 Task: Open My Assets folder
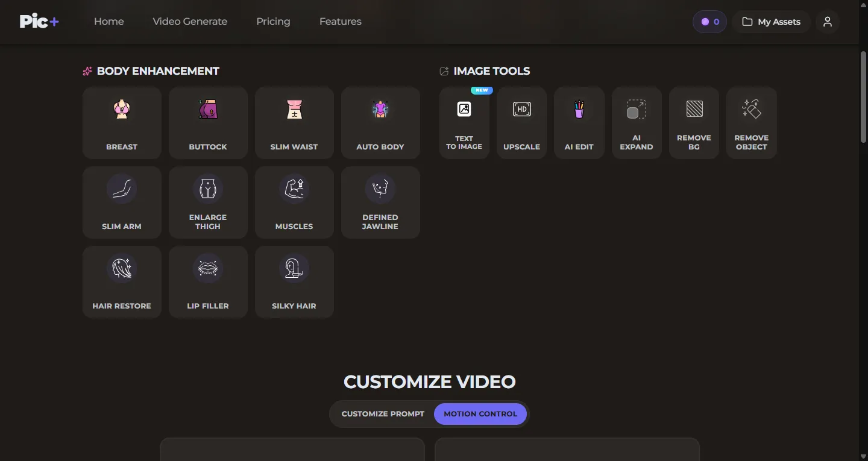771,22
